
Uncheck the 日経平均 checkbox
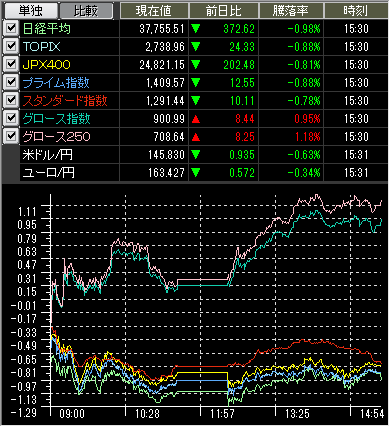tap(11, 28)
